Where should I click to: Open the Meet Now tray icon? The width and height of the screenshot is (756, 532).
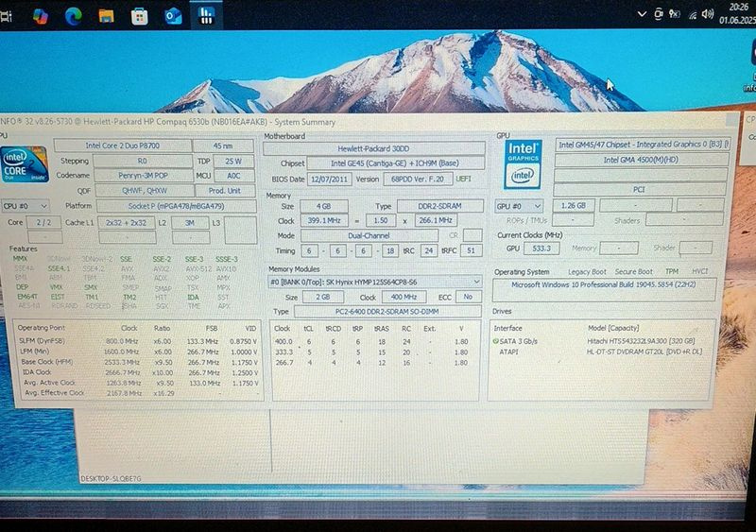[x=658, y=14]
